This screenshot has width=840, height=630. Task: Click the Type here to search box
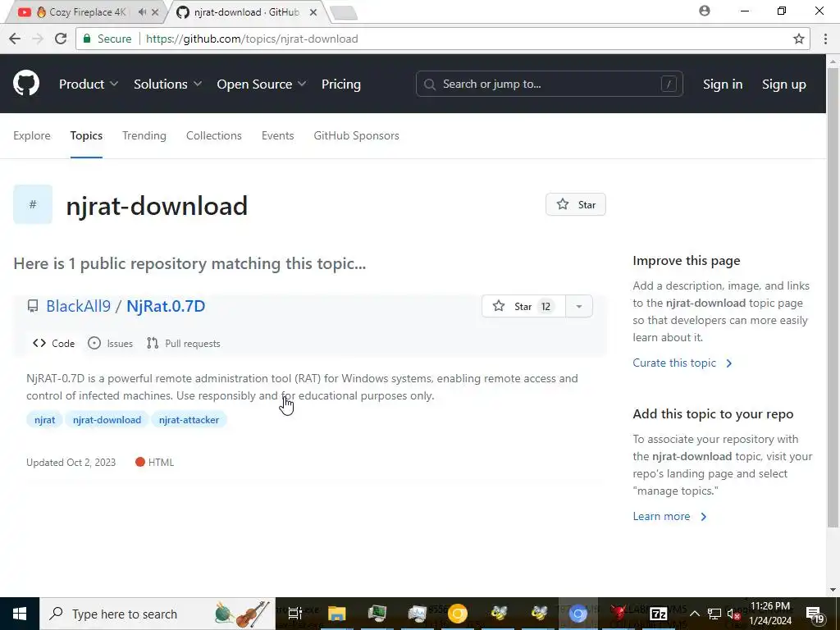157,614
